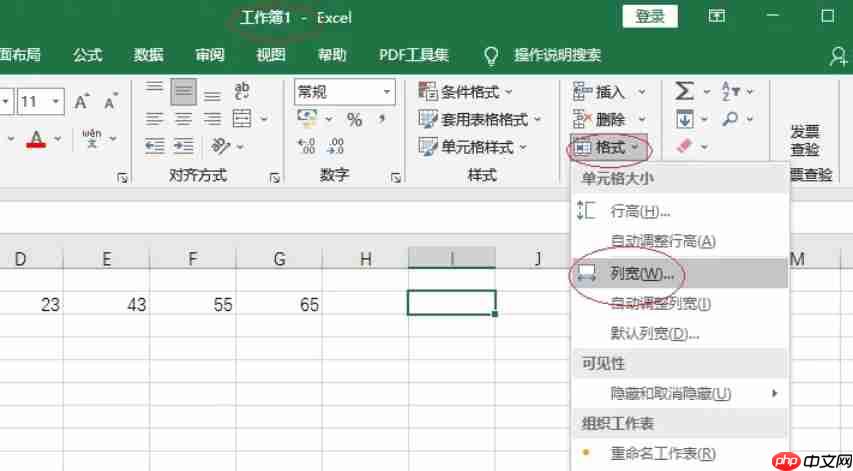
Task: Choose 列宽(W)... menu item
Action: click(x=679, y=274)
